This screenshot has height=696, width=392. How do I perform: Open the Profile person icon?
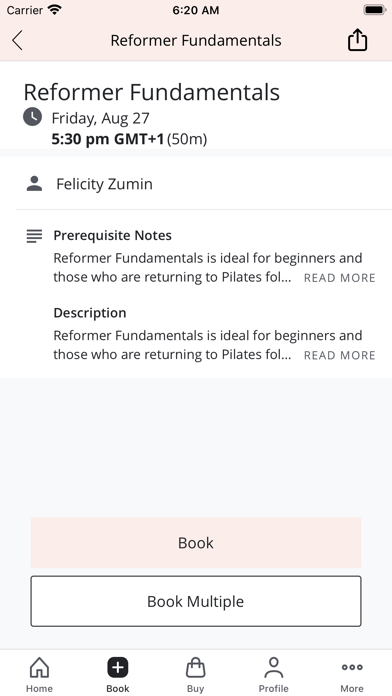coord(273,667)
